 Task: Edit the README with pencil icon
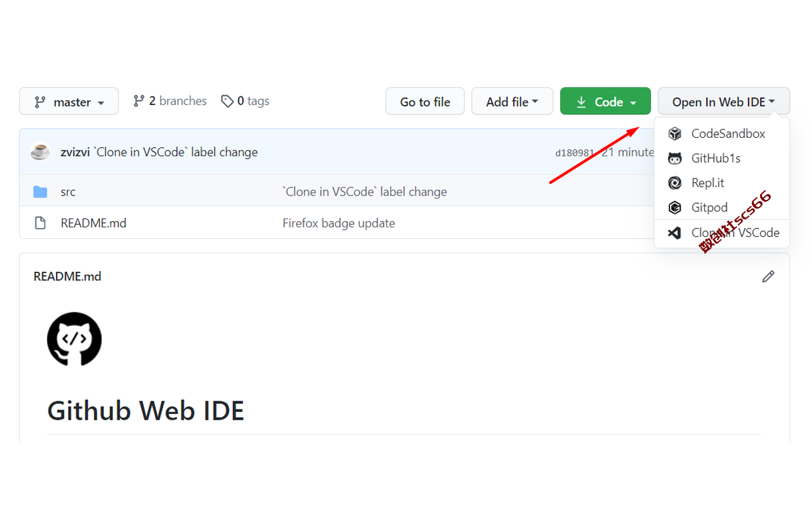tap(768, 276)
